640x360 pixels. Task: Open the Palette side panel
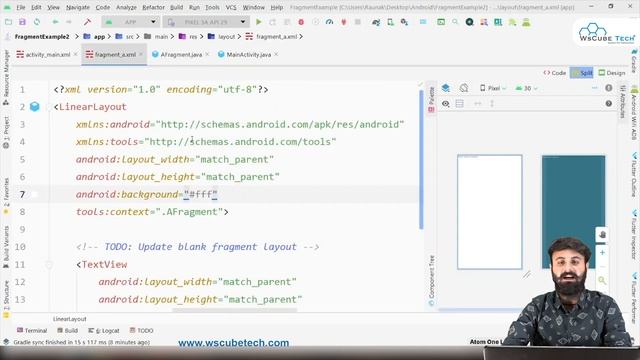tap(431, 99)
